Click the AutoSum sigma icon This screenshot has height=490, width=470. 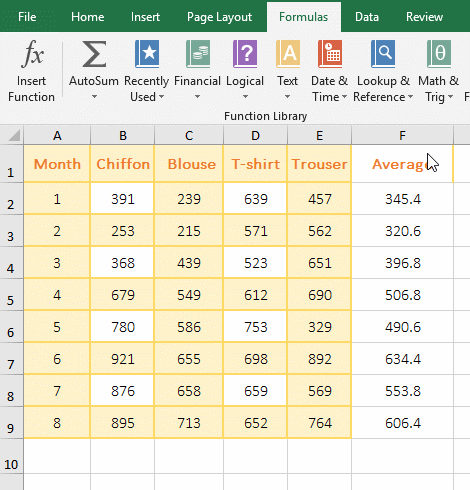[x=94, y=54]
